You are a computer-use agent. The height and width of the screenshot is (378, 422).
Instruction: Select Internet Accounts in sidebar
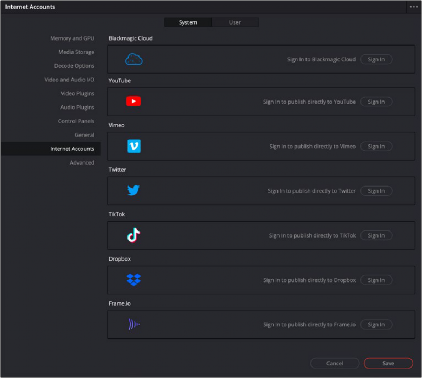click(x=51, y=149)
